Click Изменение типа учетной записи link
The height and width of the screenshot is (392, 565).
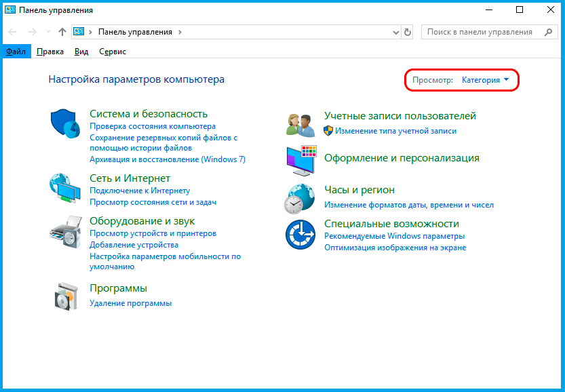395,131
